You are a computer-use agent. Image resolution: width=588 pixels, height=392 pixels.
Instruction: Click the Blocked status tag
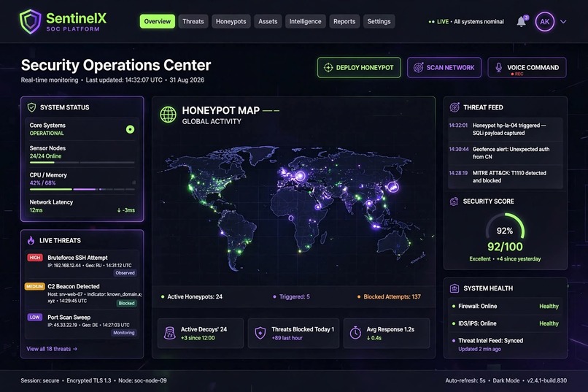(x=126, y=303)
